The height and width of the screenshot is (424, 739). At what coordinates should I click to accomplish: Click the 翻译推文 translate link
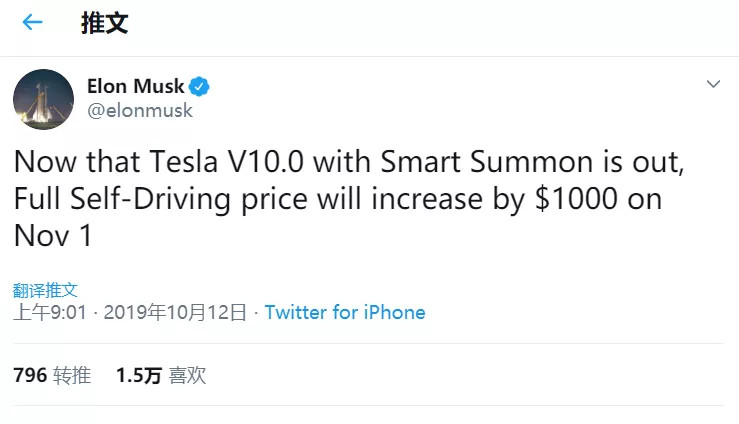coord(45,290)
